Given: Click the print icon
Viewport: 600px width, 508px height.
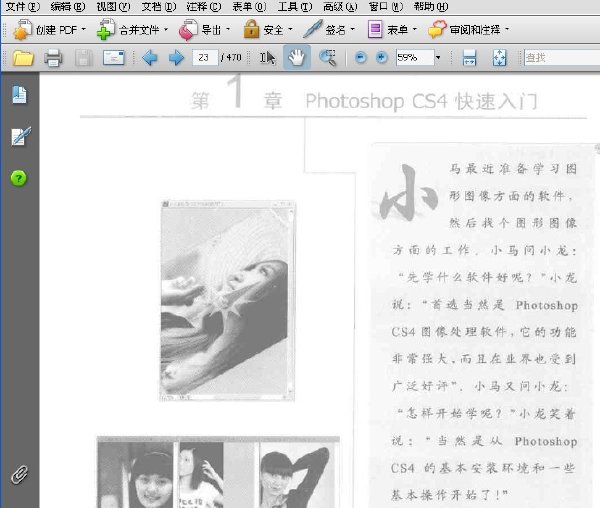Looking at the screenshot, I should pos(53,58).
